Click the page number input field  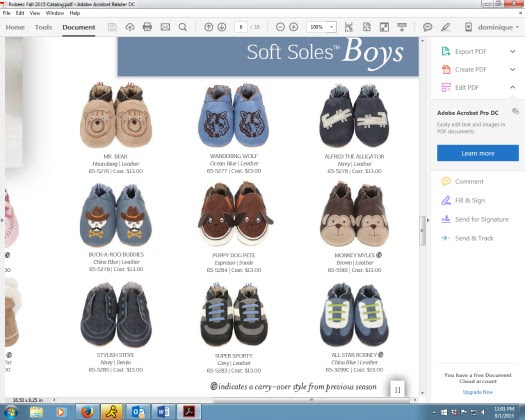[x=241, y=27]
